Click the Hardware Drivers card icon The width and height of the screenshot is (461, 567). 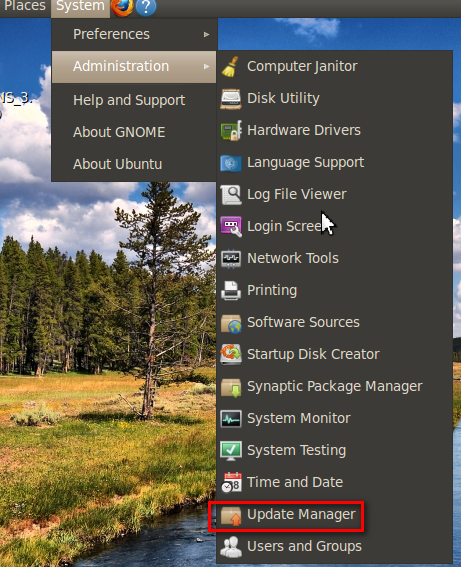[231, 131]
